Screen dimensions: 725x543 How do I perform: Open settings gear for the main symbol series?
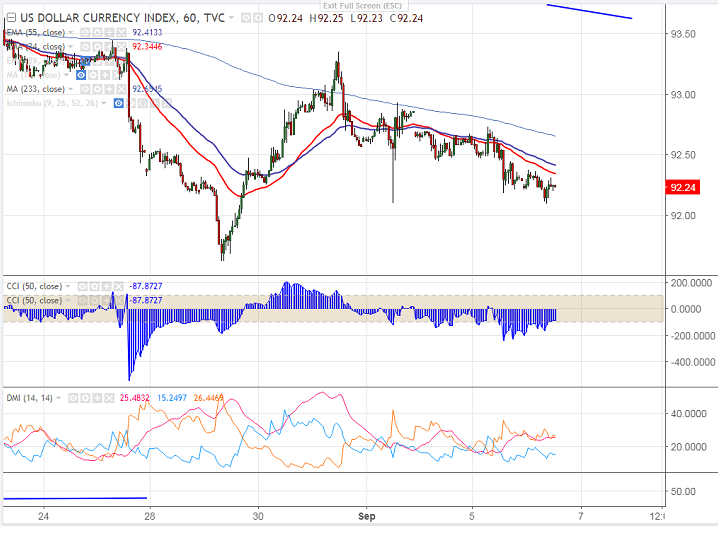(258, 18)
